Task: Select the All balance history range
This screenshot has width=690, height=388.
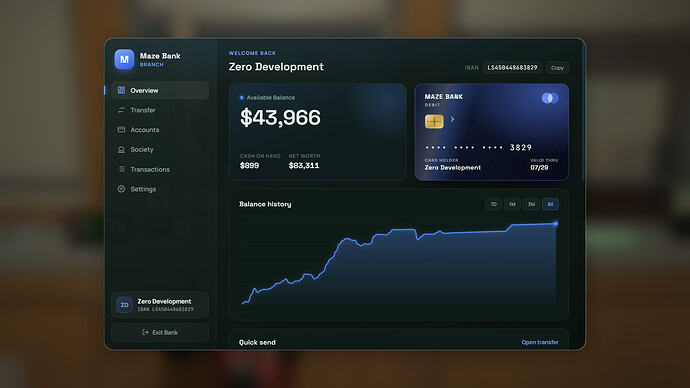Action: click(550, 204)
